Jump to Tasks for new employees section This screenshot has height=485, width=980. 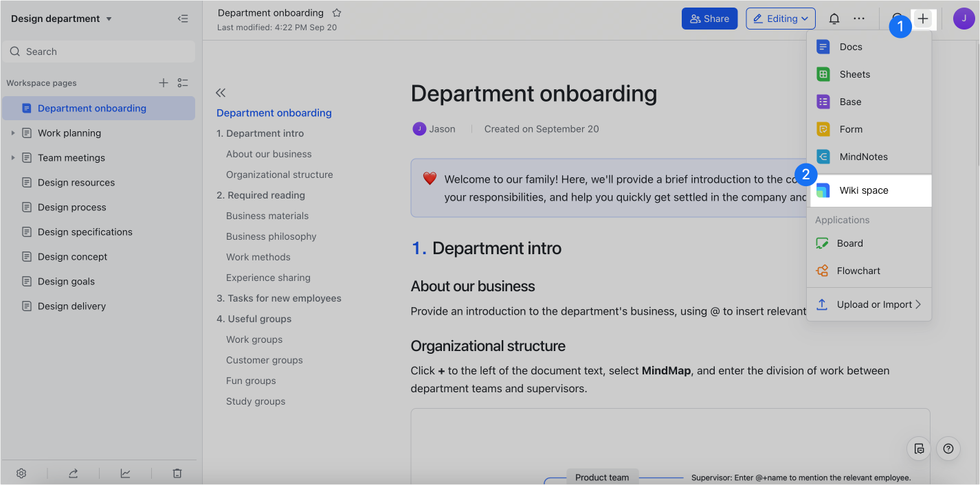point(283,297)
